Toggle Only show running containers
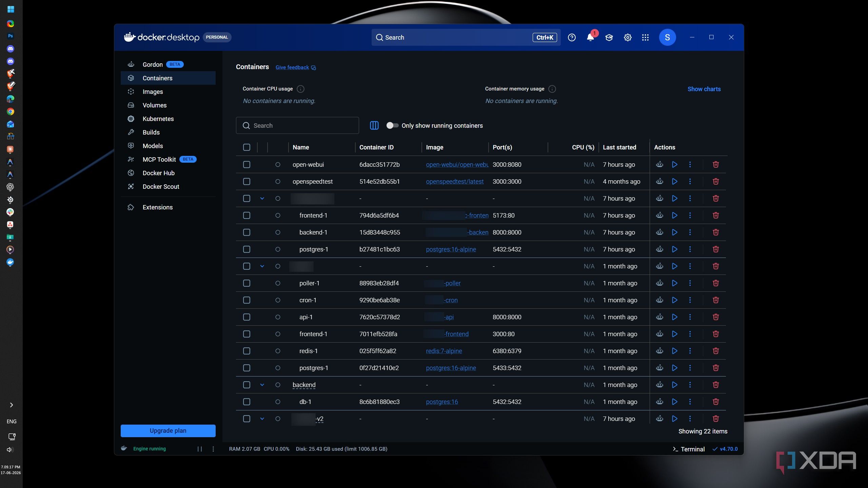 click(x=392, y=125)
